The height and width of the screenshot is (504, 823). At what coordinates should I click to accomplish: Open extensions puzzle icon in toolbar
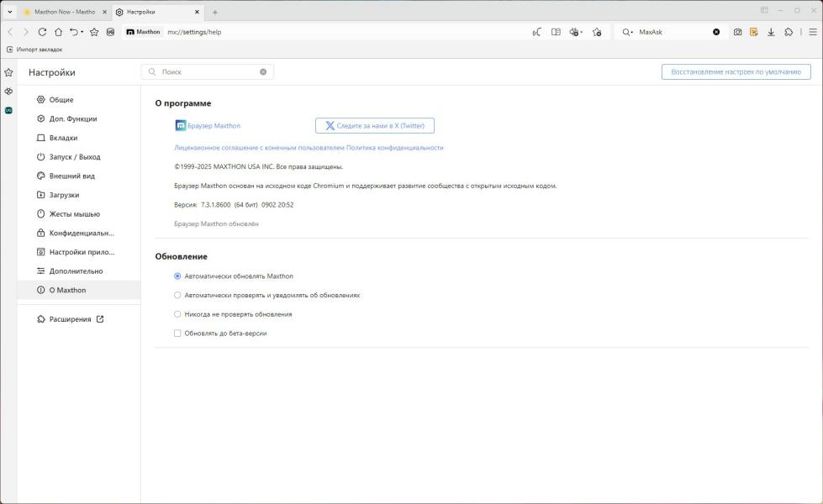tap(789, 32)
